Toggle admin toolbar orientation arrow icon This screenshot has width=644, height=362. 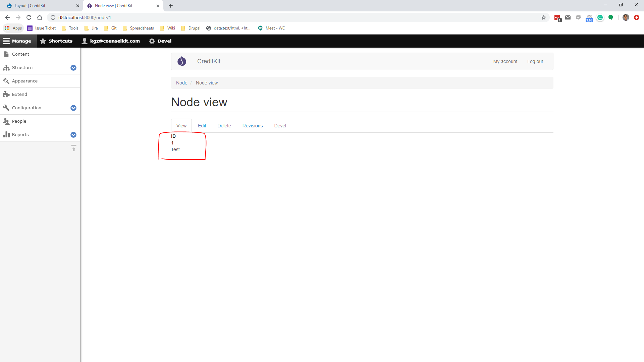(x=73, y=148)
